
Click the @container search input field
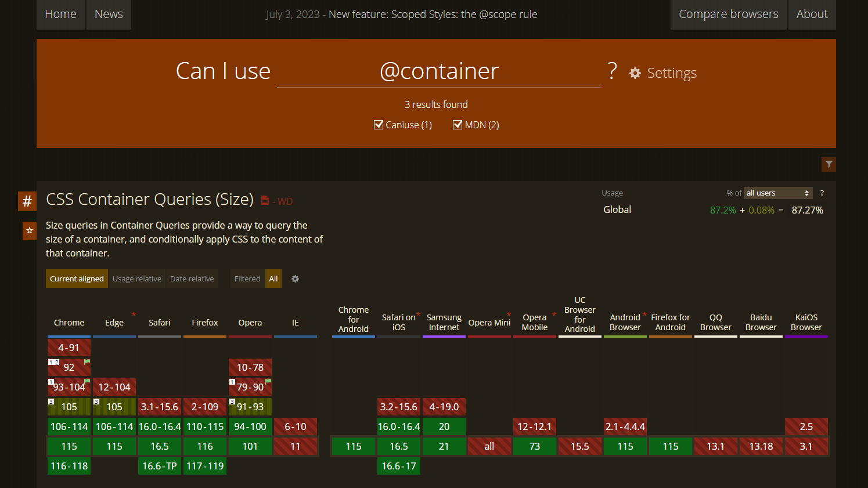(439, 71)
